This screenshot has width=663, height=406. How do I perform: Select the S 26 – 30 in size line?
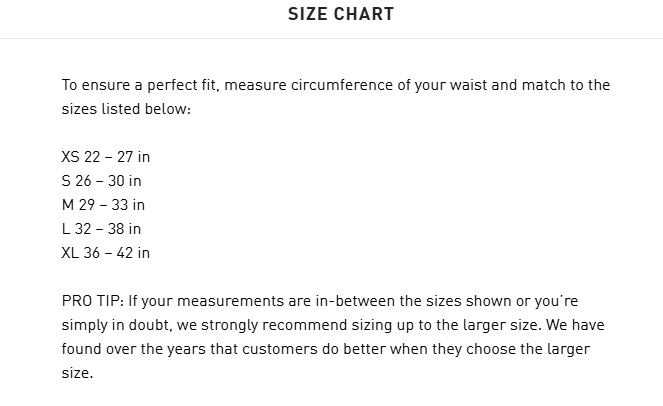101,181
